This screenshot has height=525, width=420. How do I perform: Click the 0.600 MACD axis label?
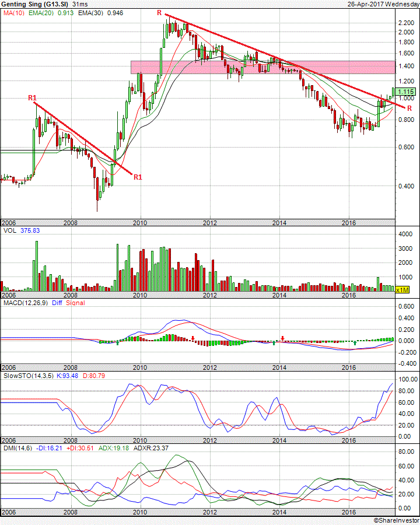tap(406, 307)
